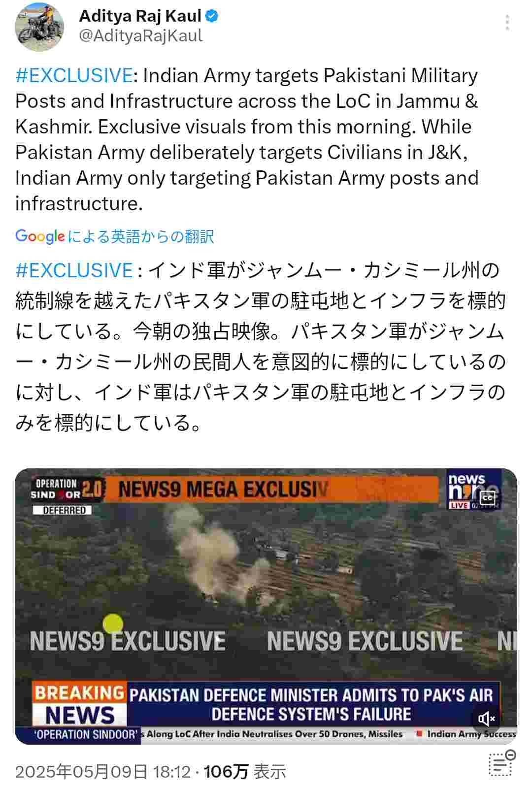Screen dimensions: 532x787
Task: Open the three-dot more options menu
Action: pos(507,22)
